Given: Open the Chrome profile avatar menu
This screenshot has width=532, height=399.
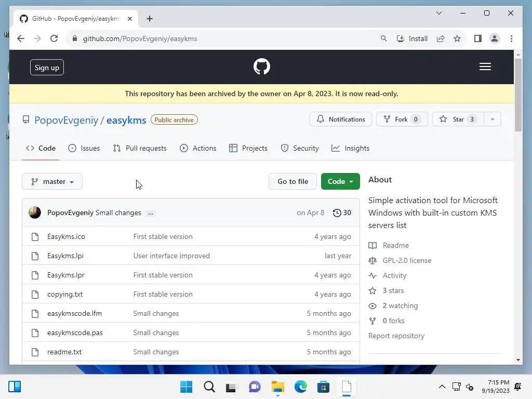Looking at the screenshot, I should tap(495, 38).
